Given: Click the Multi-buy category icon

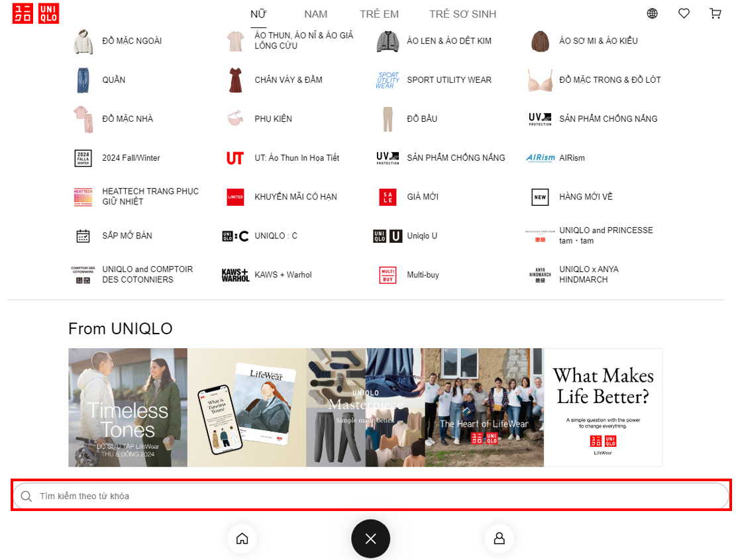Looking at the screenshot, I should [x=388, y=275].
